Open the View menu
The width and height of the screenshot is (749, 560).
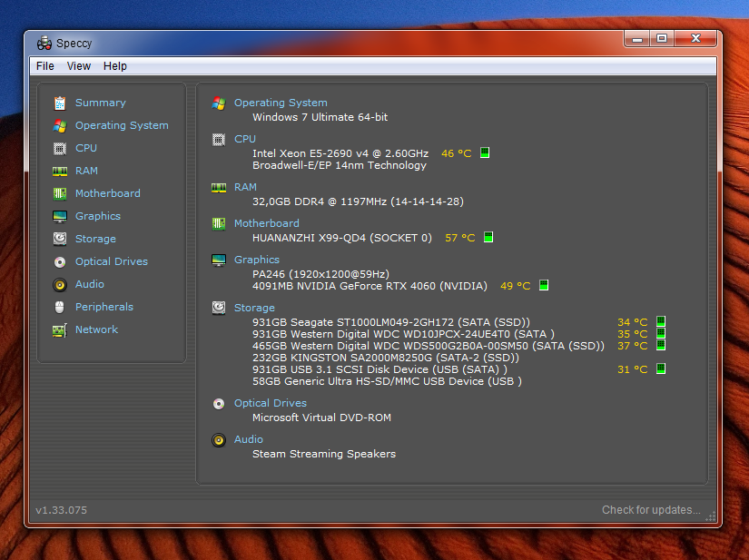(x=79, y=66)
